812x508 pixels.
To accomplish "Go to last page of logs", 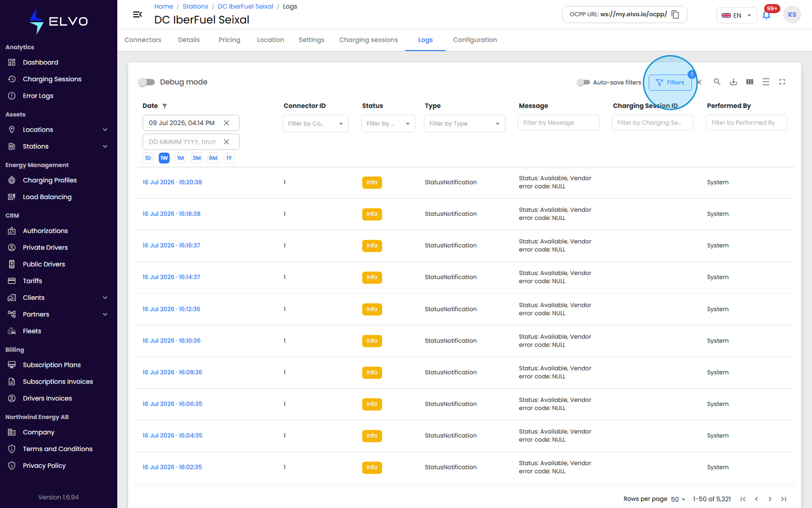I will click(784, 499).
